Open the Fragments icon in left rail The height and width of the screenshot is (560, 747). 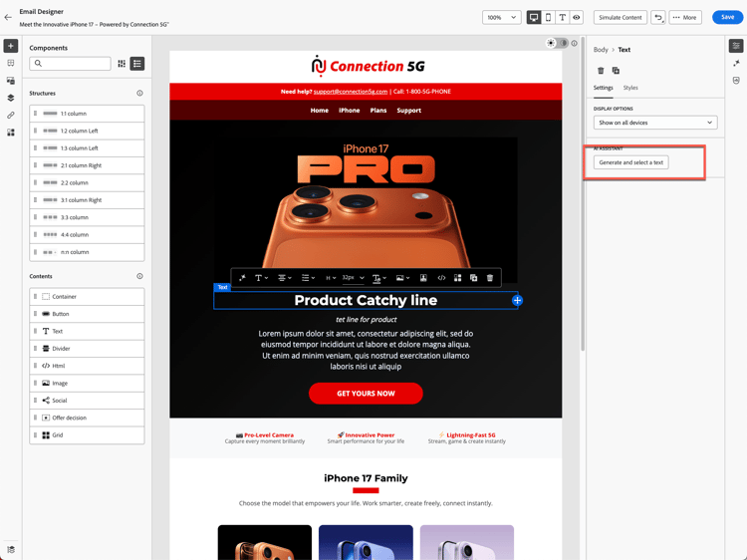click(x=11, y=63)
